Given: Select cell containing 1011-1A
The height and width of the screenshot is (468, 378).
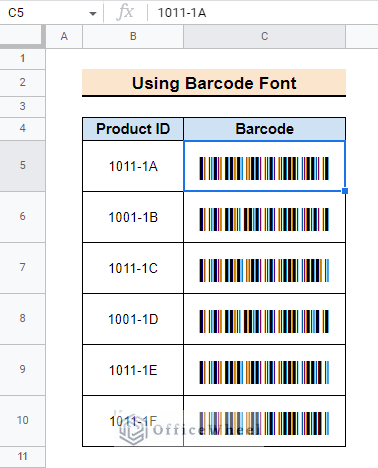Looking at the screenshot, I should pyautogui.click(x=133, y=166).
